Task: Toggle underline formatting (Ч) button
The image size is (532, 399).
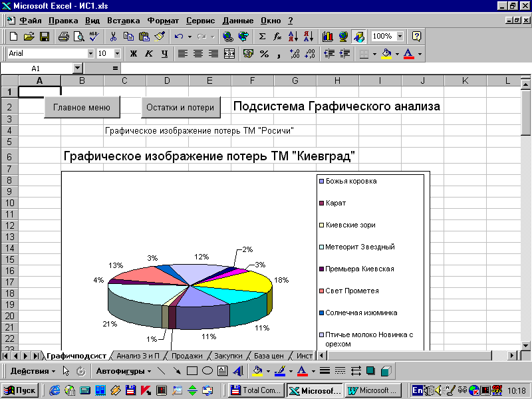Action: pos(164,54)
